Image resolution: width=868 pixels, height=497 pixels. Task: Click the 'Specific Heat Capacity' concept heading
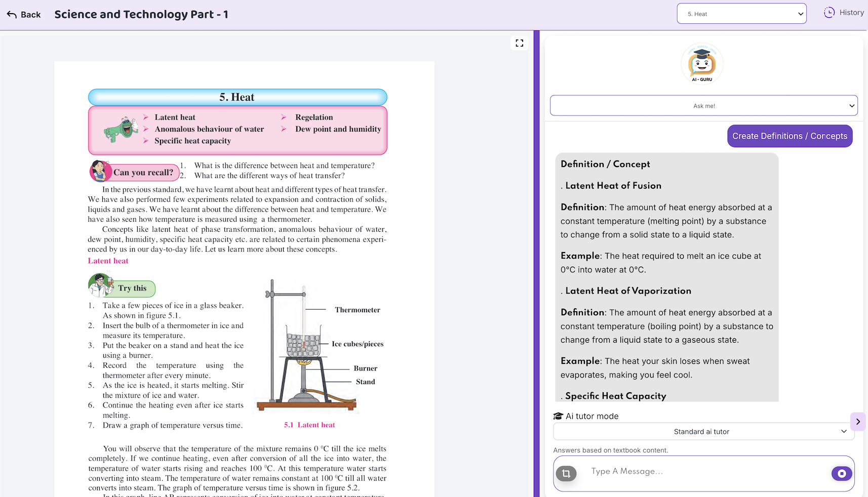616,396
